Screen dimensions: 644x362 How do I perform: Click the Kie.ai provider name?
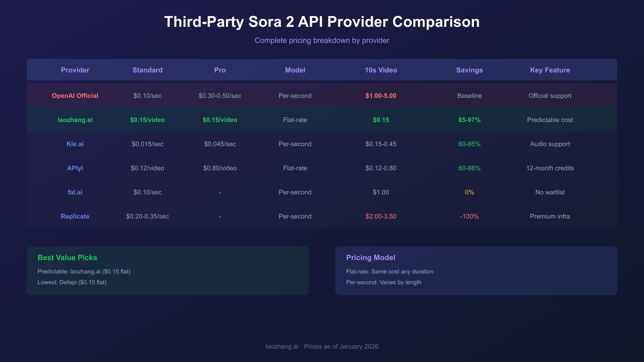[x=75, y=144]
